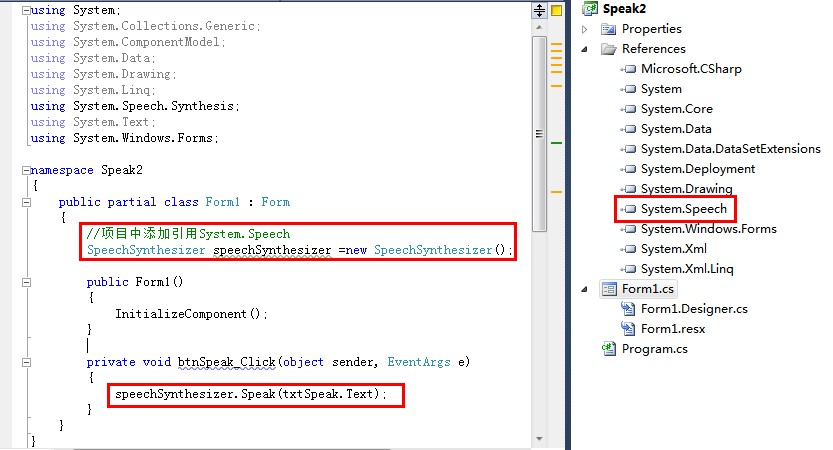This screenshot has height=450, width=833.
Task: Select Microsoft.CSharp reference
Action: (x=691, y=69)
